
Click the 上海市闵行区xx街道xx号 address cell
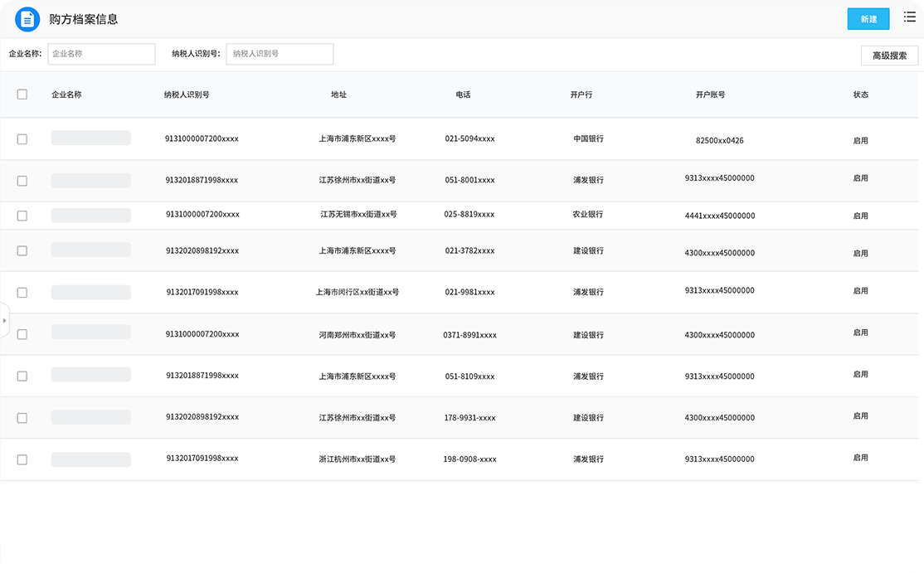357,292
